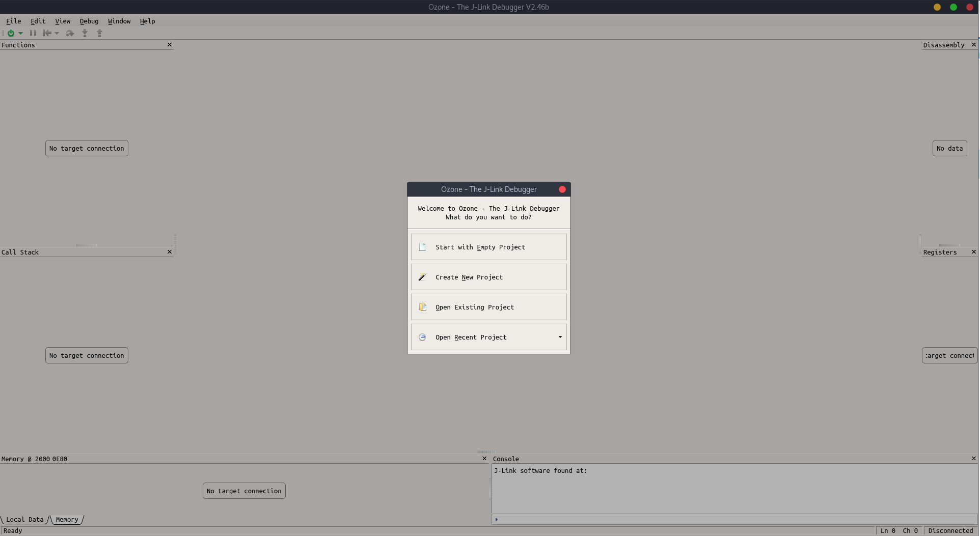Click the wand icon beside Create New Project

coord(422,277)
